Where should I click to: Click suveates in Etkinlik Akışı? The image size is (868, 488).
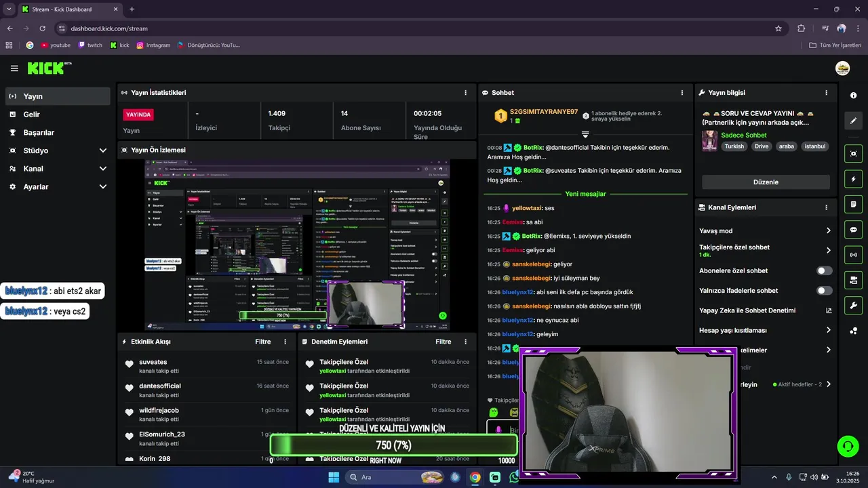click(153, 362)
